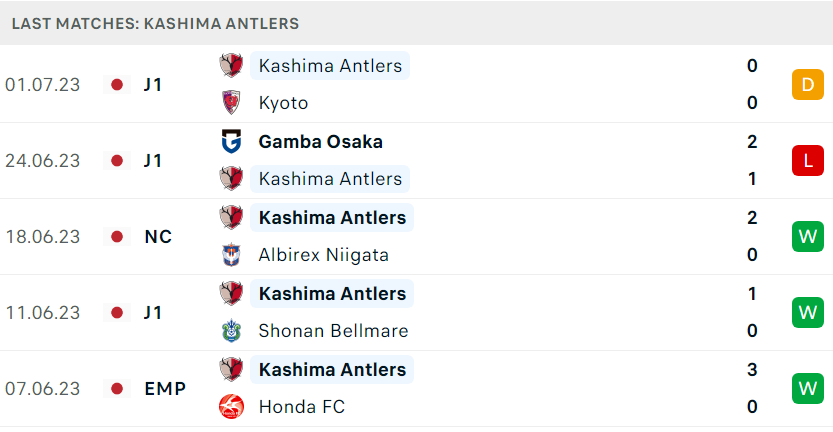This screenshot has width=833, height=432.
Task: Click the Kyoto team crest icon
Action: point(231,103)
